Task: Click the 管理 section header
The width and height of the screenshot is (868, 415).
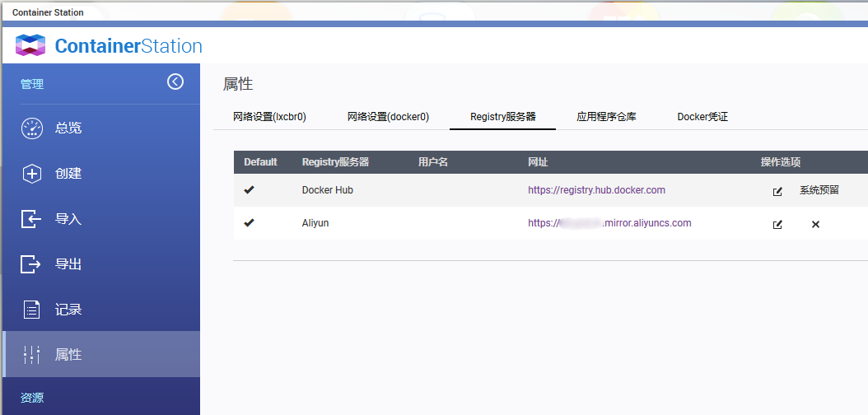Action: (32, 84)
